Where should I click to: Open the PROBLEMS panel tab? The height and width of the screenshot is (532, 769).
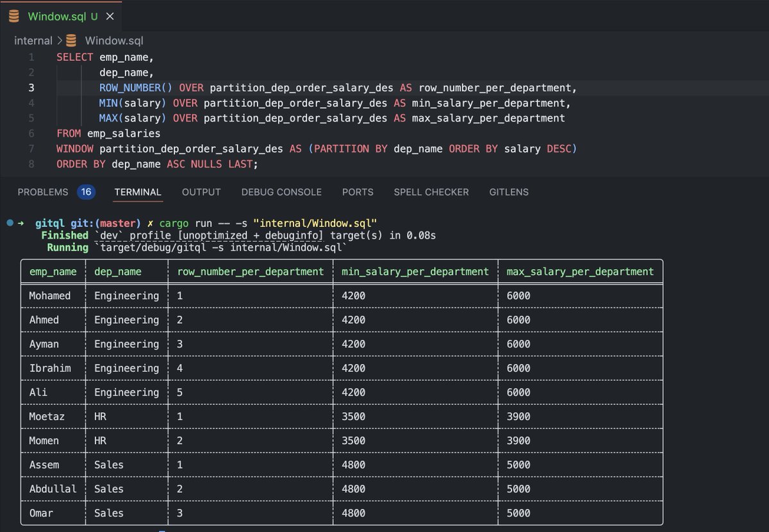click(43, 192)
